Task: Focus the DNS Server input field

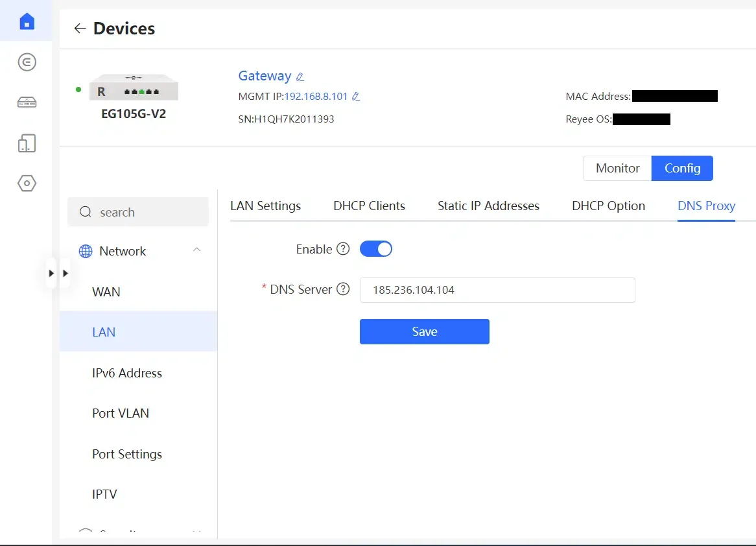Action: coord(497,290)
